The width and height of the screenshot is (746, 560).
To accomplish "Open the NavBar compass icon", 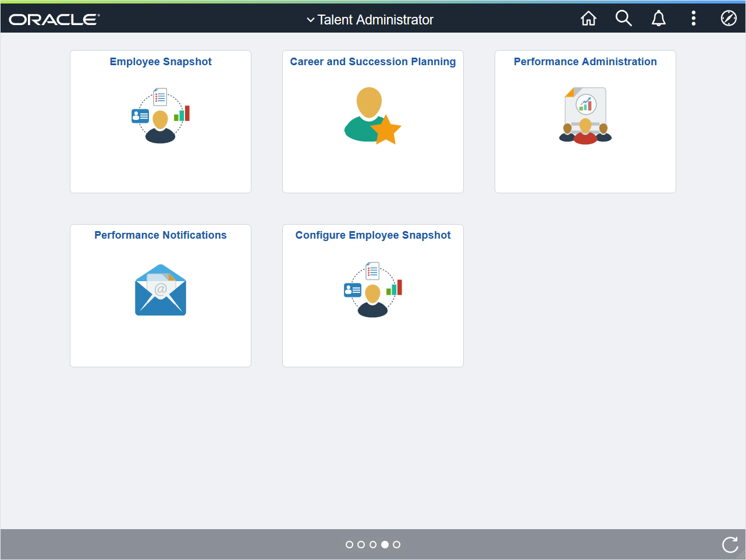I will click(729, 19).
